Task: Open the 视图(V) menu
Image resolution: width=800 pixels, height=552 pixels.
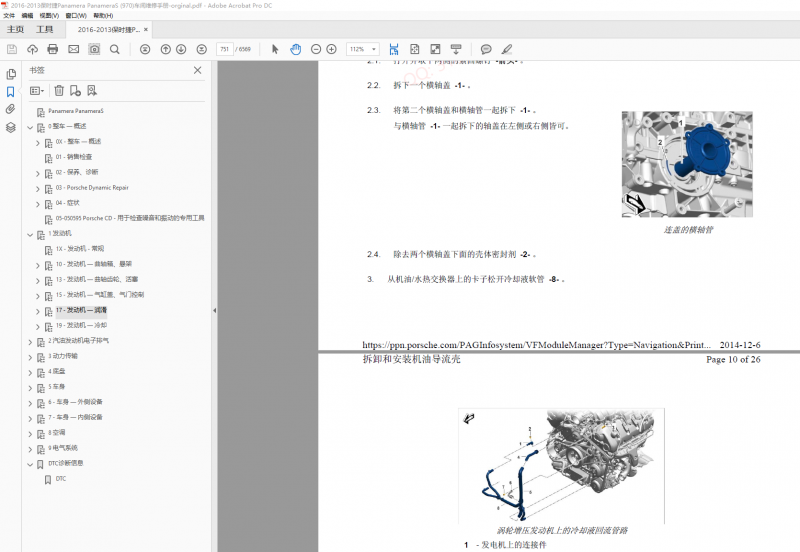Action: pyautogui.click(x=49, y=15)
